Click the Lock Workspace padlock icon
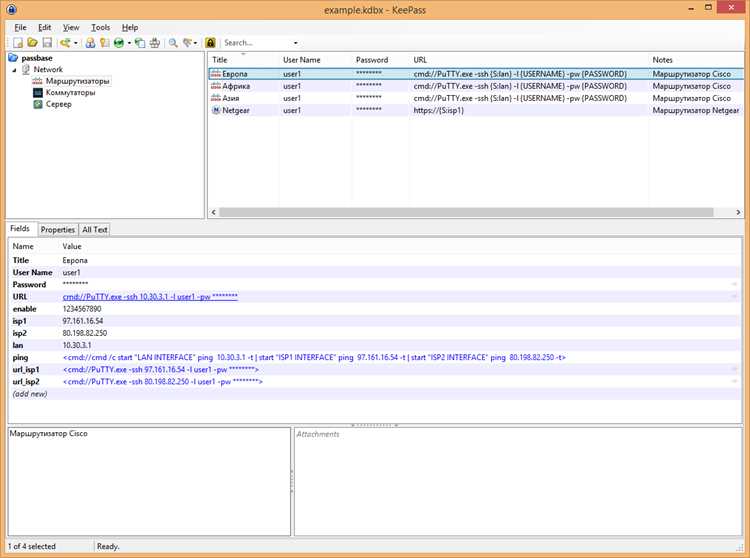This screenshot has height=558, width=750. [x=210, y=43]
